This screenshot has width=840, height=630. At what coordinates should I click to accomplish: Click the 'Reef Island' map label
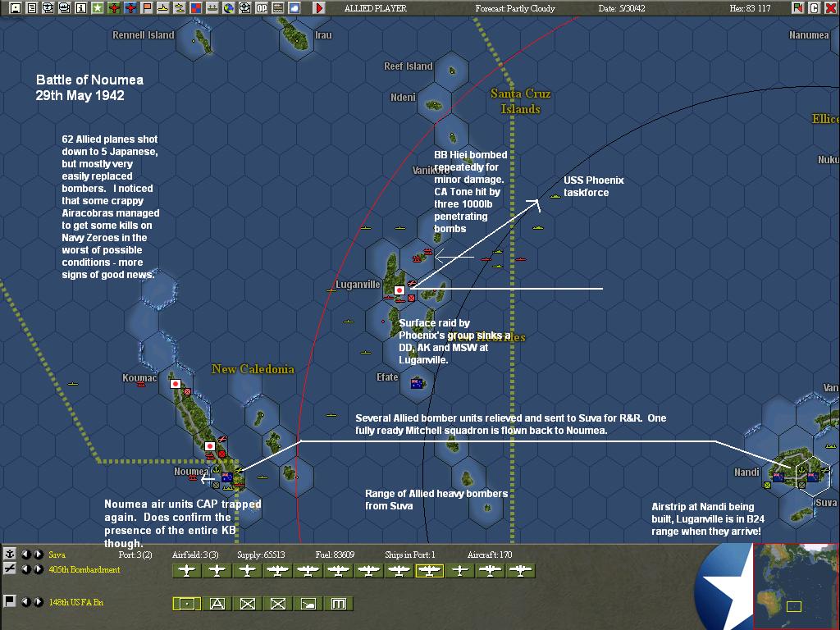409,66
